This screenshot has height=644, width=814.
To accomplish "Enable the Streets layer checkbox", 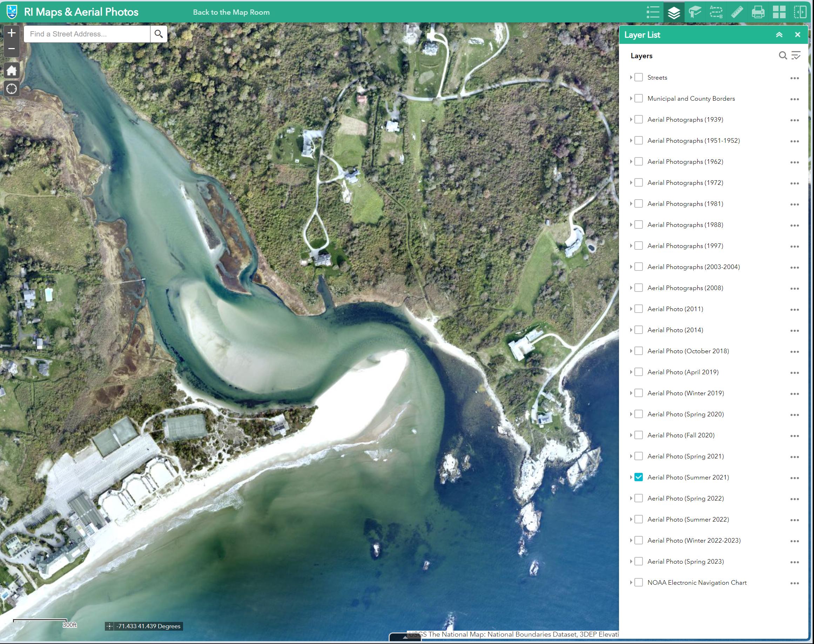I will click(x=638, y=77).
